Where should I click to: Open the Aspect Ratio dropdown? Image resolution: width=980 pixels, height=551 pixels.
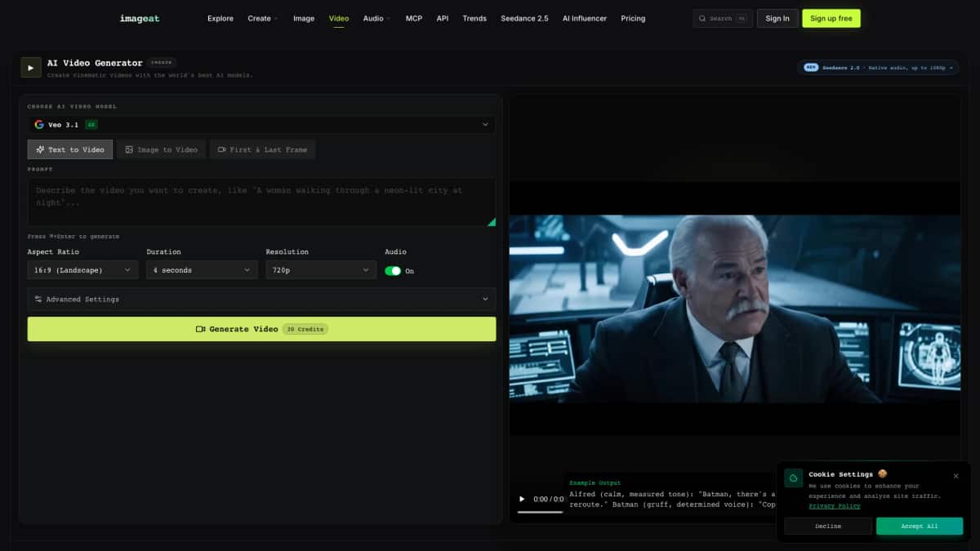[82, 270]
